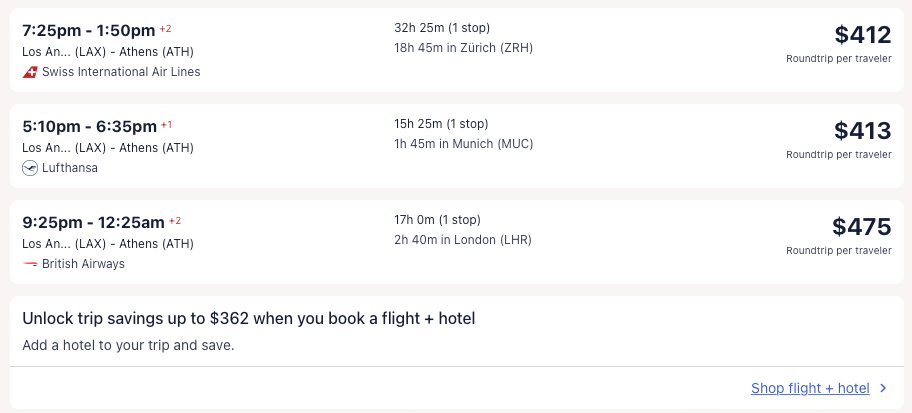Click the 2h 40m in London layover text

(463, 240)
